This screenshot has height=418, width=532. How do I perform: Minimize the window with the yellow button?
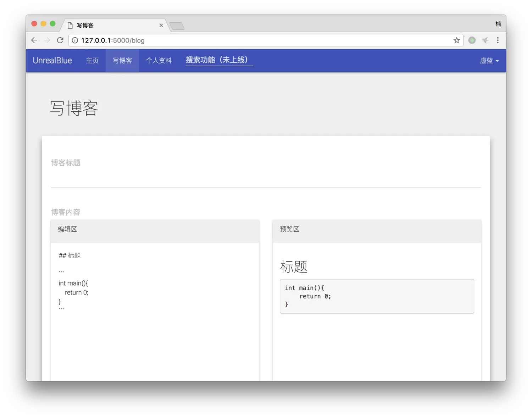[x=43, y=23]
